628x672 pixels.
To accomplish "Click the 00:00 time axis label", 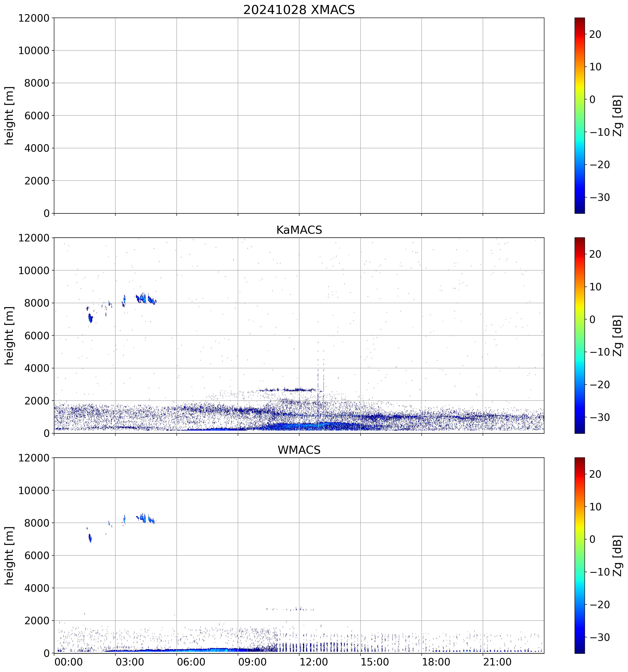I will [69, 662].
